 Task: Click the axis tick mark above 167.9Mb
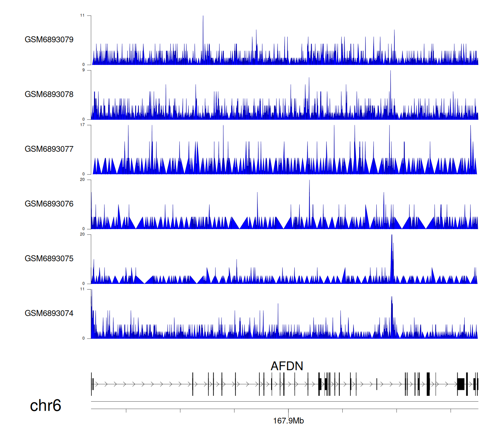288,411
